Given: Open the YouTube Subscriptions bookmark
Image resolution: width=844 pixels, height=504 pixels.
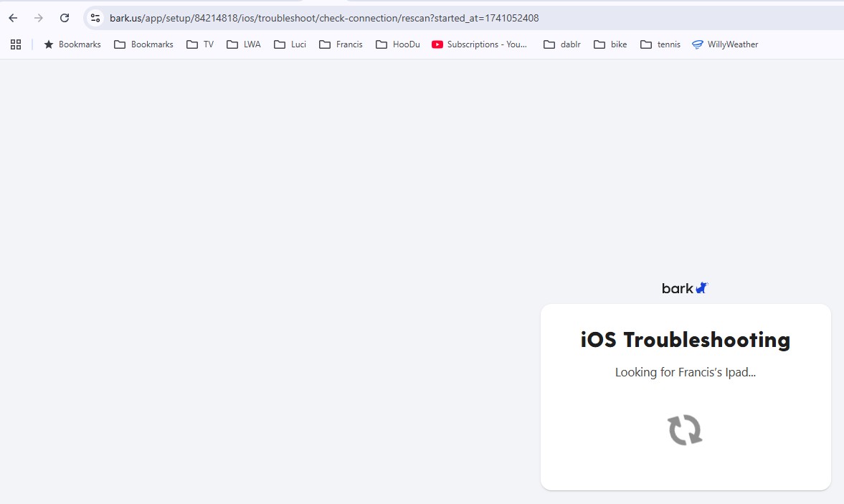Looking at the screenshot, I should (480, 44).
